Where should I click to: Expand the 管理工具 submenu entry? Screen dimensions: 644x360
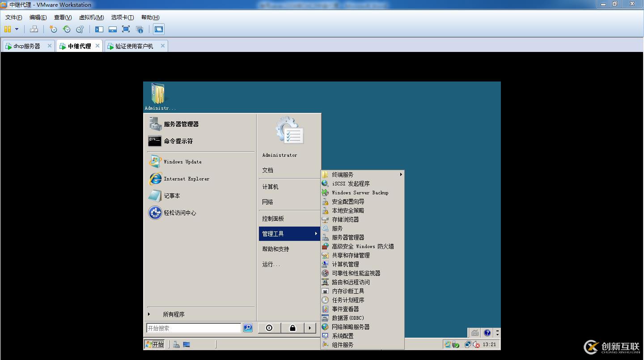pyautogui.click(x=289, y=234)
